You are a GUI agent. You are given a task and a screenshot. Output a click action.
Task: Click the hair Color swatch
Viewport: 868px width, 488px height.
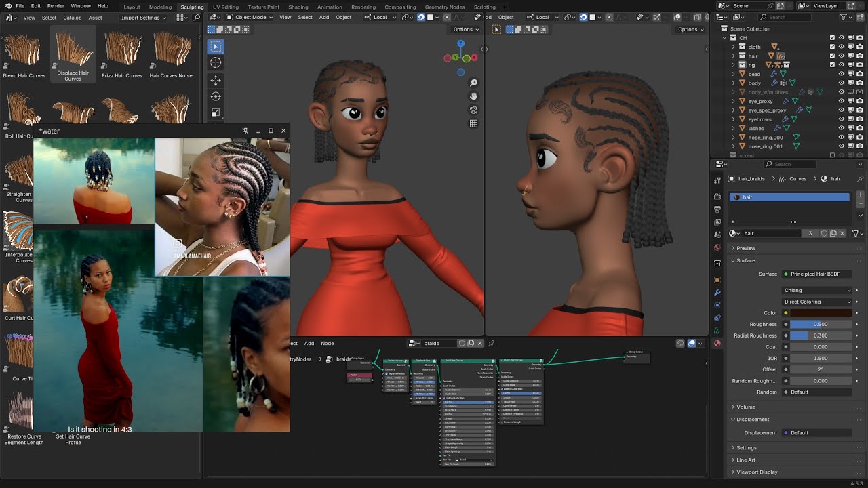click(x=821, y=313)
